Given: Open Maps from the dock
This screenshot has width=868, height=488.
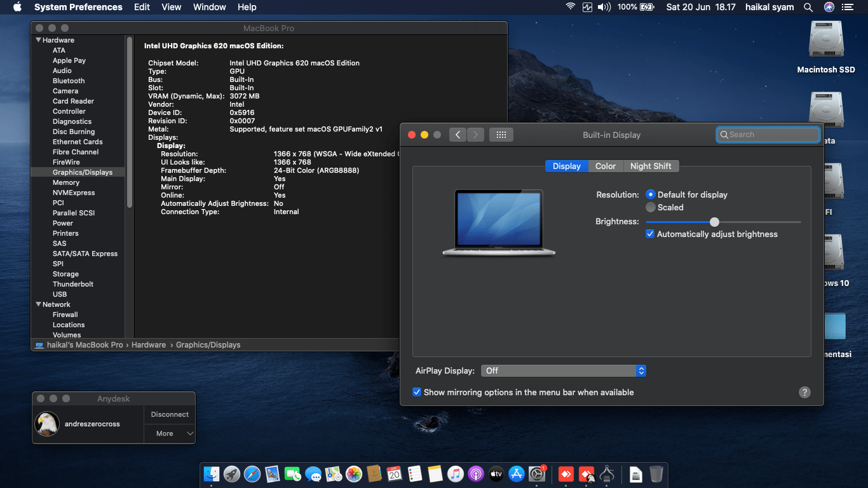Looking at the screenshot, I should click(334, 474).
